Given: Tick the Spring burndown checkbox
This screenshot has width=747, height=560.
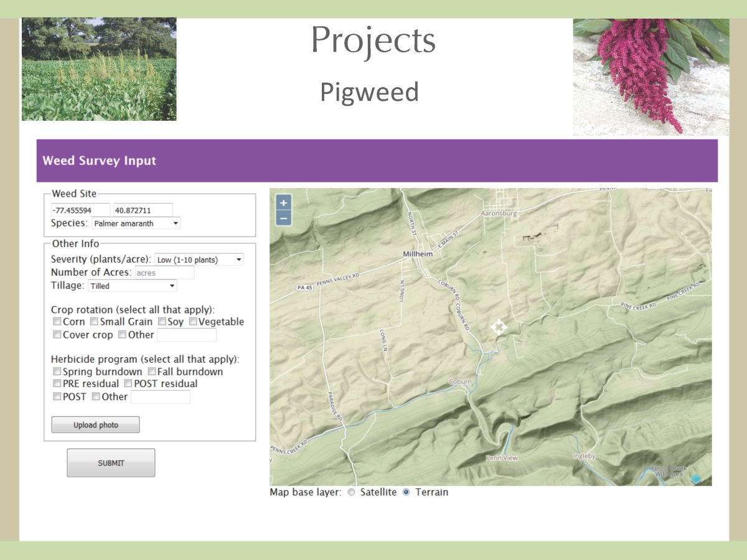Looking at the screenshot, I should pos(57,371).
